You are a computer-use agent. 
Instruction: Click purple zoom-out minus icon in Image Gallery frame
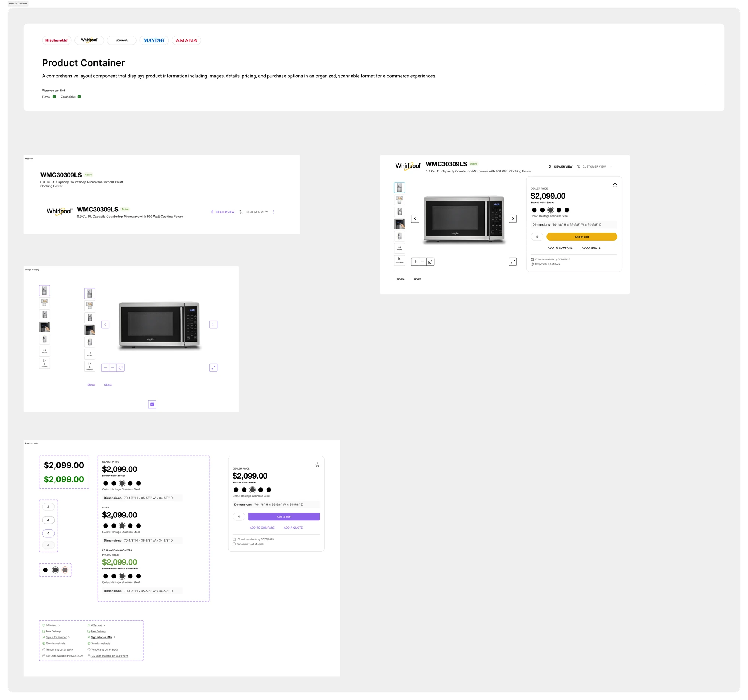(113, 368)
